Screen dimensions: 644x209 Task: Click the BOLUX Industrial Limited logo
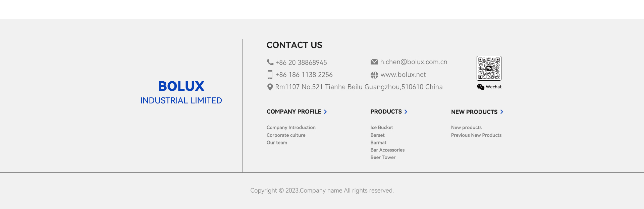click(181, 92)
